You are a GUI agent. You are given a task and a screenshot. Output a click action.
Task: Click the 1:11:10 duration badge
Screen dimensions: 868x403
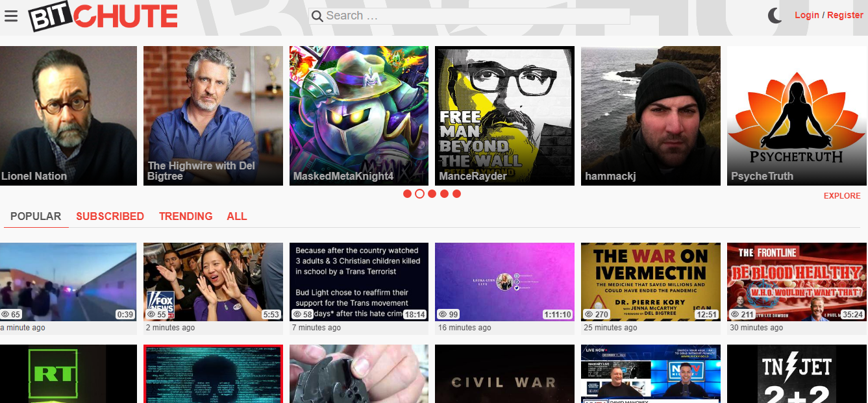558,315
